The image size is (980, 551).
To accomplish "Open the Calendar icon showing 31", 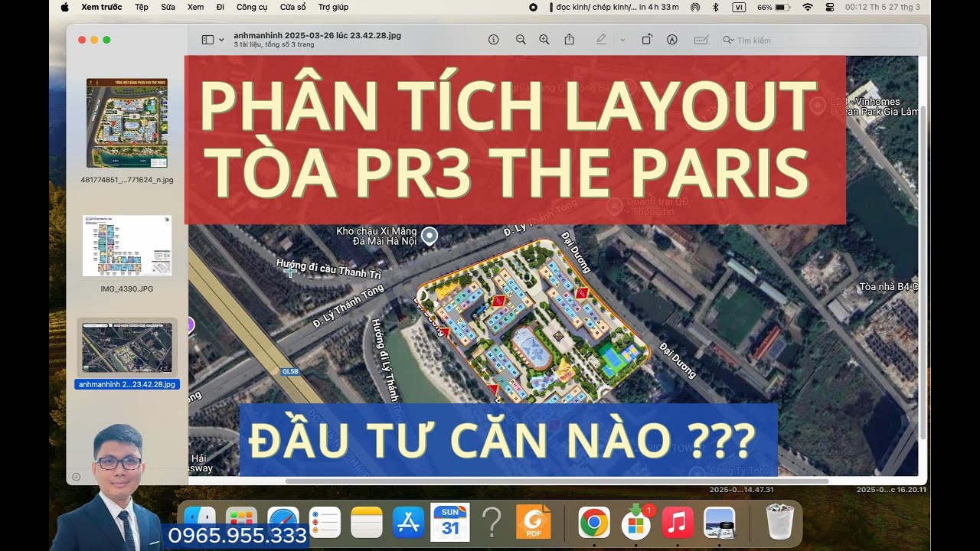I will click(x=450, y=523).
